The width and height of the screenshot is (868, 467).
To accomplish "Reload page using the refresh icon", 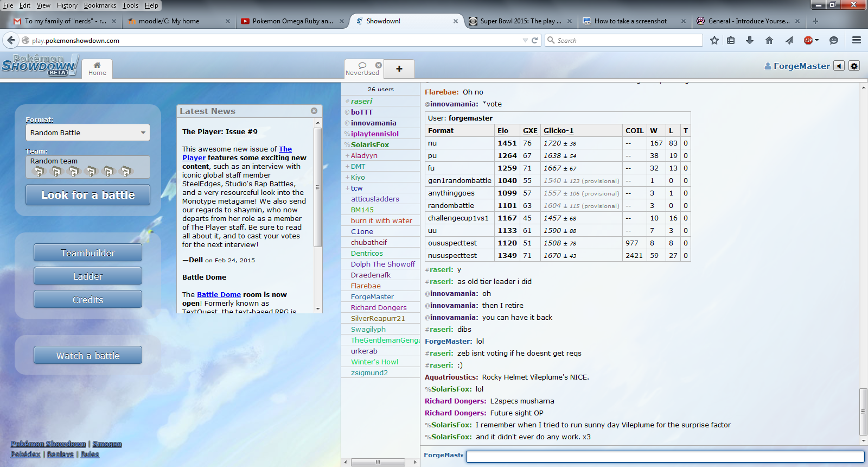I will 535,40.
